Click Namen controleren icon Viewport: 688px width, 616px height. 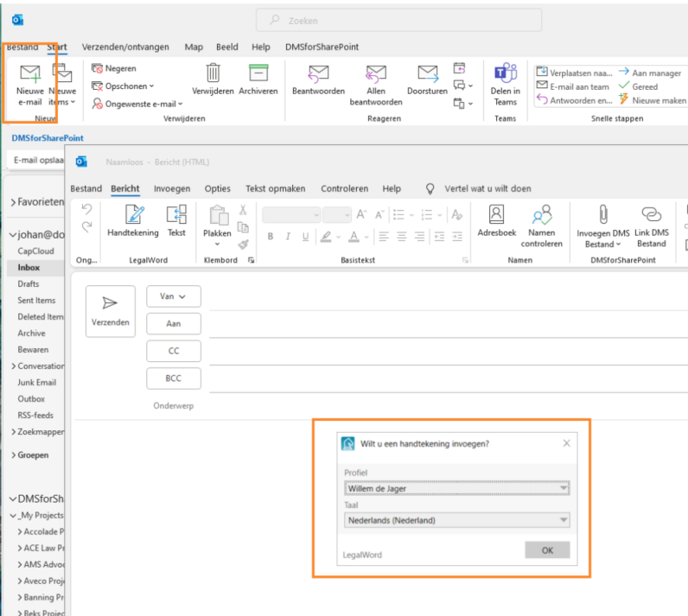pos(541,214)
